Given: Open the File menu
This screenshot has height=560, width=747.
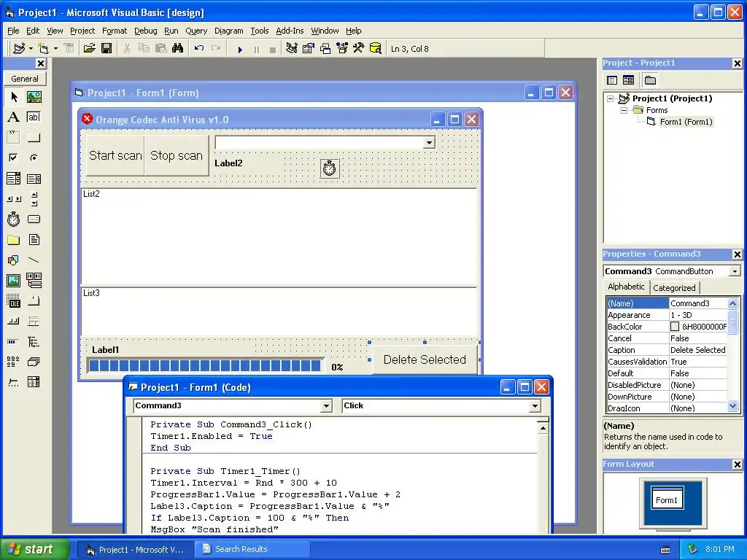Looking at the screenshot, I should pos(13,31).
